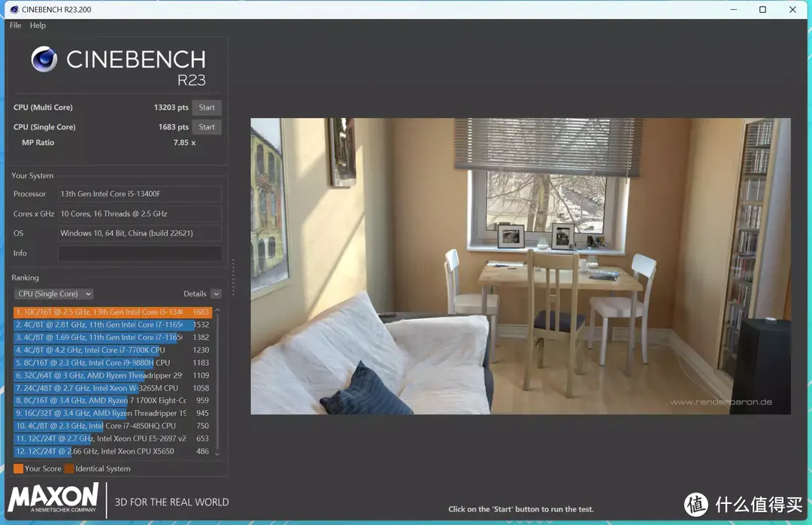This screenshot has height=525, width=812.
Task: Open the Help menu
Action: (x=38, y=26)
